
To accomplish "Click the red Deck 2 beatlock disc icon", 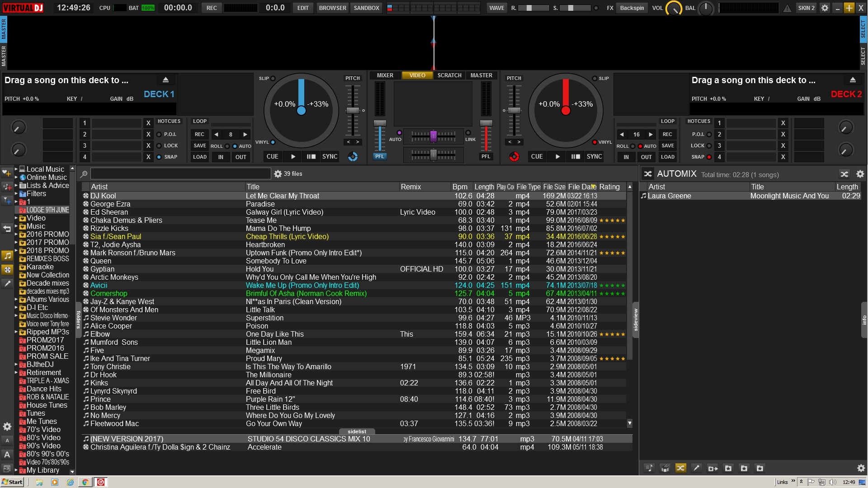I will [x=514, y=157].
